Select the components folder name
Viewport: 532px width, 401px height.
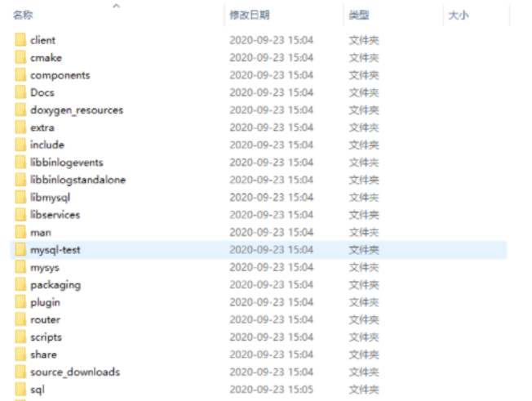60,75
